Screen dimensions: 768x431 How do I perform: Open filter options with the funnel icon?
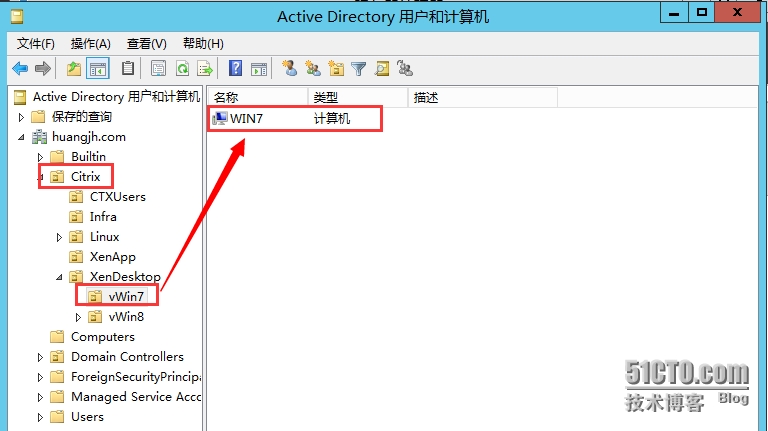pos(359,69)
